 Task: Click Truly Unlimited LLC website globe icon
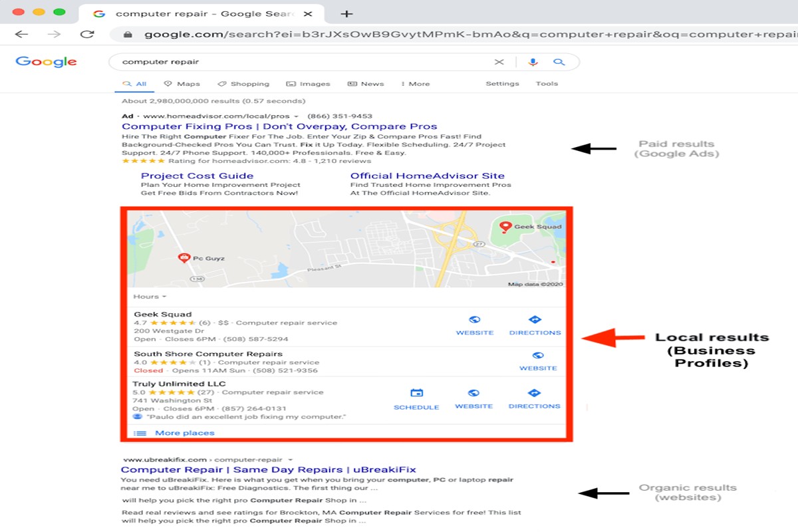tap(473, 393)
